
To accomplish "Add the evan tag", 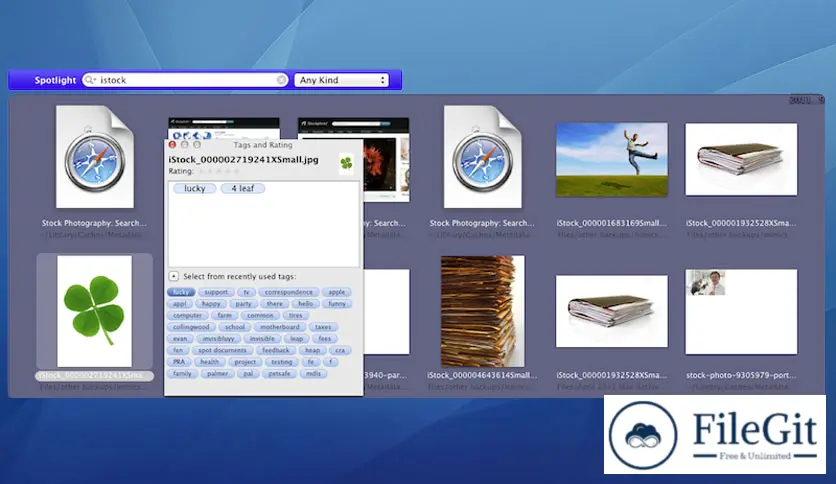I will pos(180,339).
